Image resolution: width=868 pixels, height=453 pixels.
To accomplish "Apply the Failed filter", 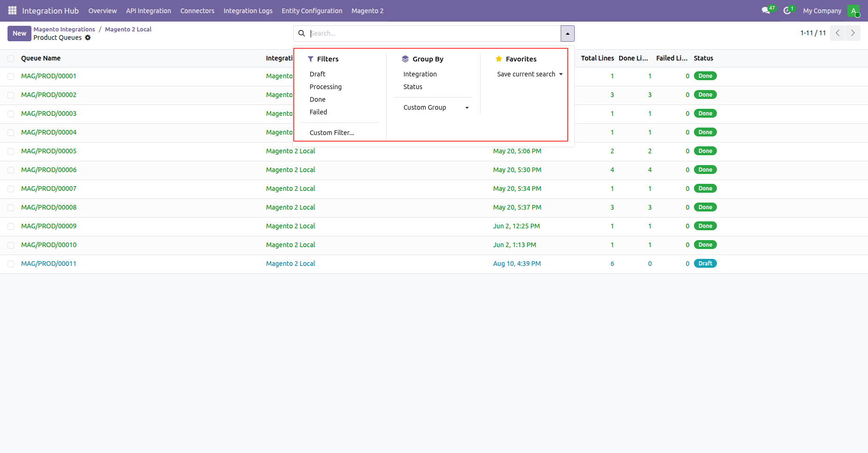I will [319, 112].
